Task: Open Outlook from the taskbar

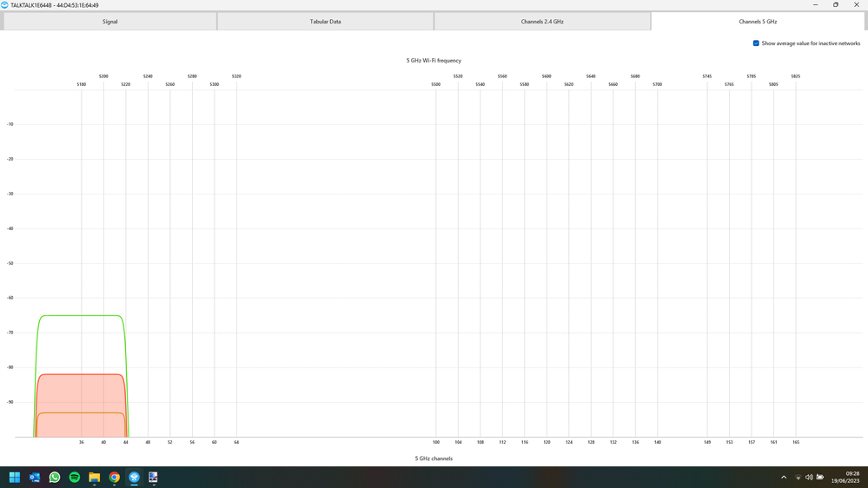Action: pos(35,477)
